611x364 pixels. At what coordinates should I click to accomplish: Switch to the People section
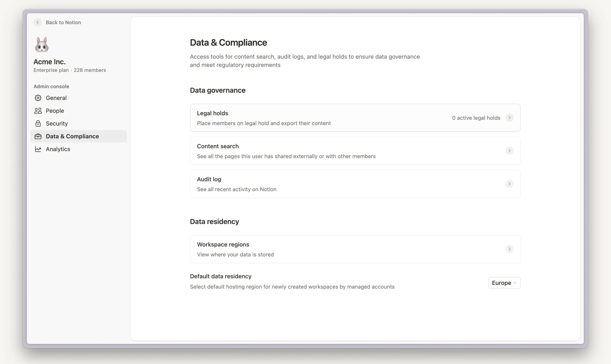pyautogui.click(x=55, y=111)
